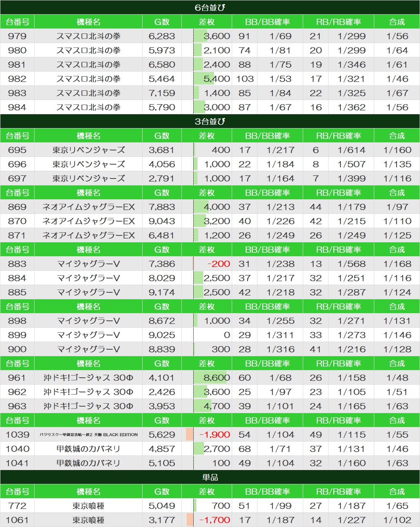
Task: Select machine number 961
Action: pos(17,378)
